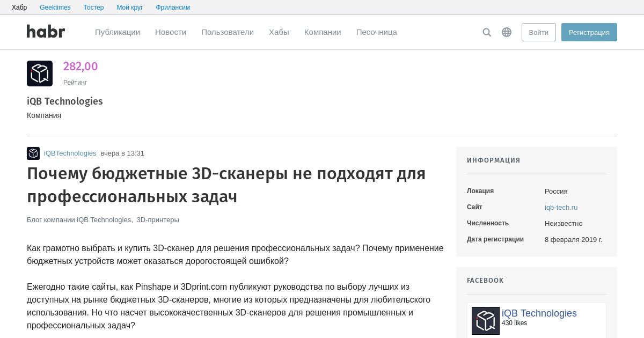Screen dimensions: 644x338
Task: Click the Дата регистрации label
Action: (x=495, y=239)
